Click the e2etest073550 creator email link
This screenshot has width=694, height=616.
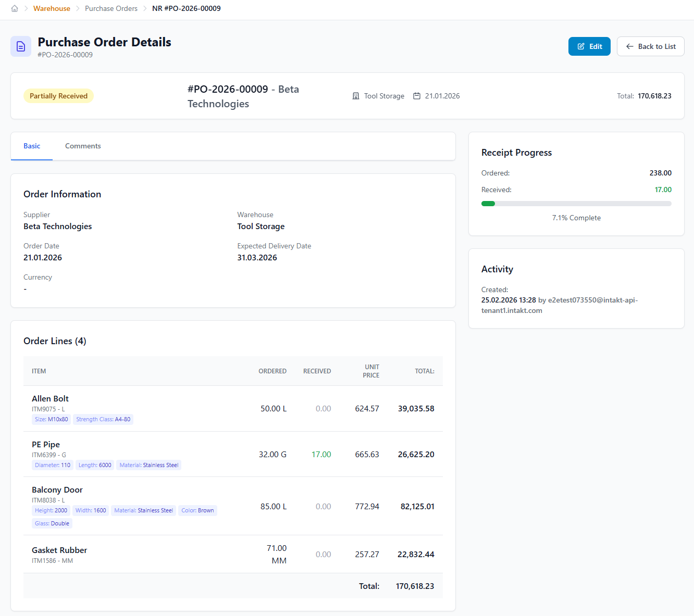592,300
